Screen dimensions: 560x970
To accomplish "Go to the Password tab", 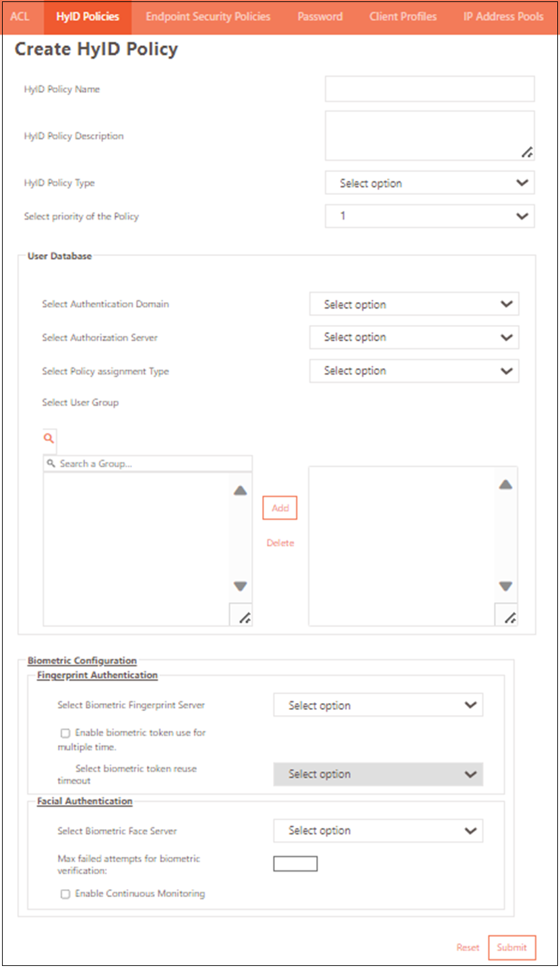I will [x=320, y=16].
